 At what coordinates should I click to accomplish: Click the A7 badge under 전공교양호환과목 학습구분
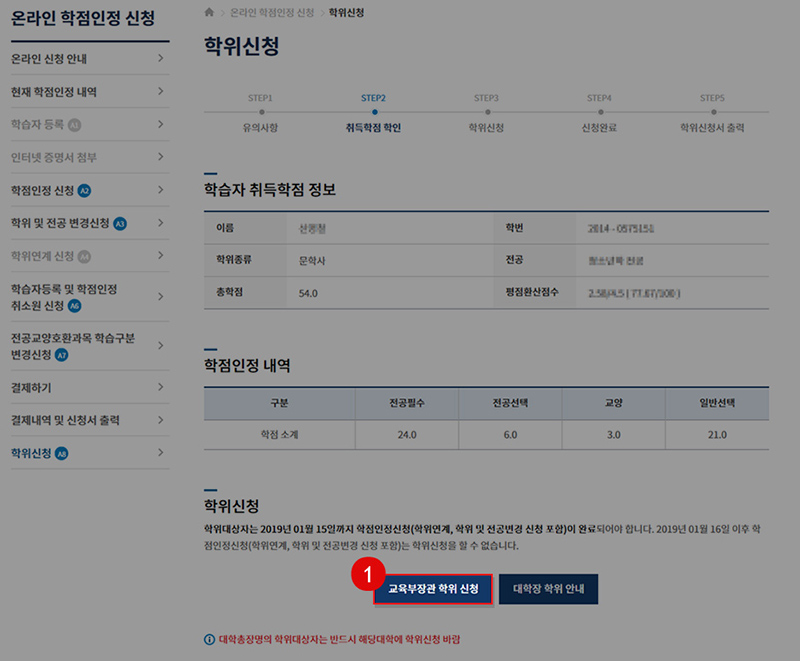coord(62,354)
